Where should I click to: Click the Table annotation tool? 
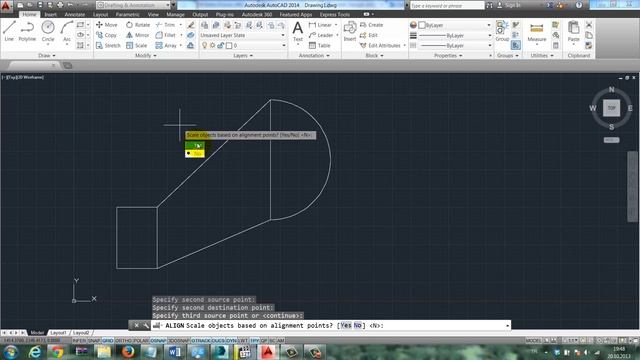[320, 45]
